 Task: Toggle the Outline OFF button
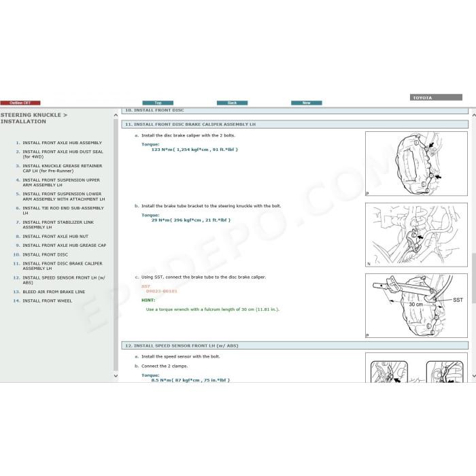[x=20, y=103]
